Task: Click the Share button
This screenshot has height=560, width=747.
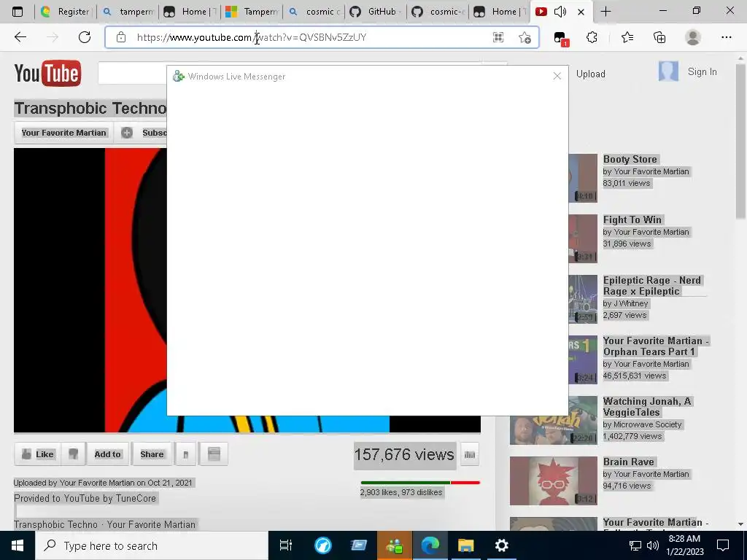Action: pos(152,454)
